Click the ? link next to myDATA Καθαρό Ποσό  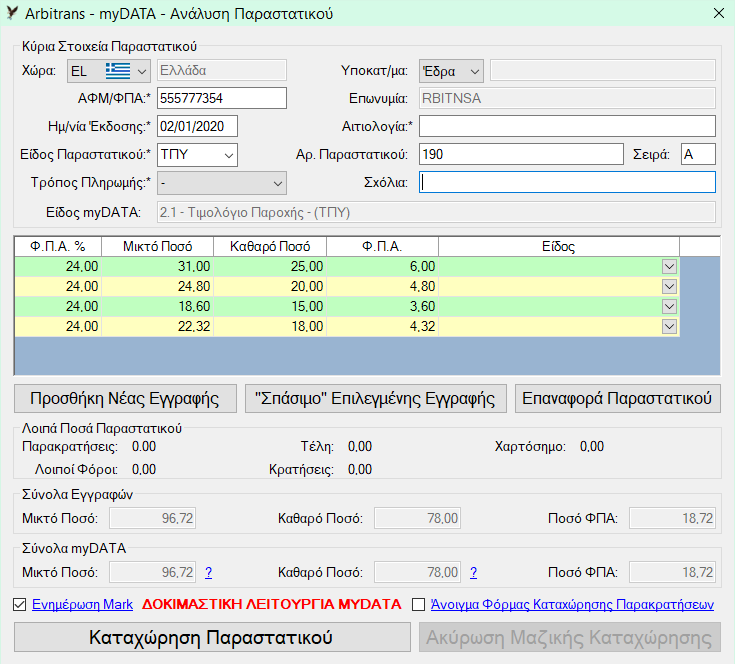click(473, 572)
